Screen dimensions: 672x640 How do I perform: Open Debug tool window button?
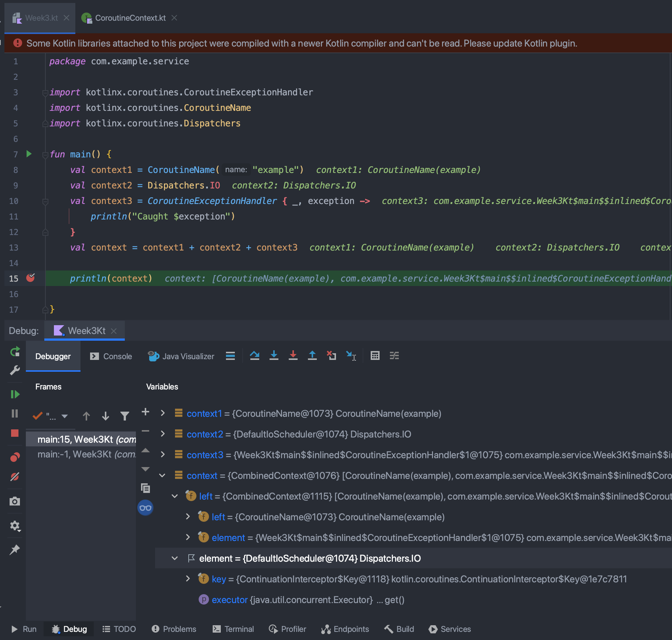(69, 629)
